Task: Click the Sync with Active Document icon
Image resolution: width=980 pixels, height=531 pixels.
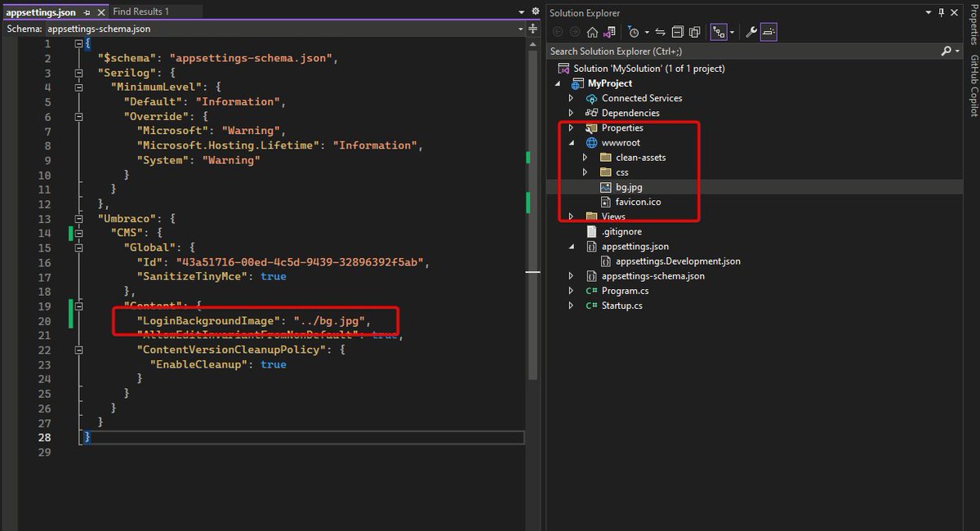Action: (660, 32)
